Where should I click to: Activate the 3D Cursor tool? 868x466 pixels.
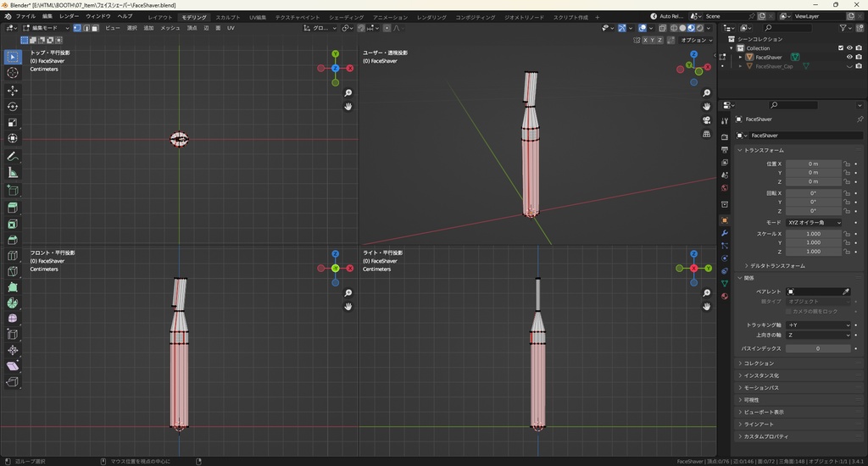pyautogui.click(x=13, y=73)
